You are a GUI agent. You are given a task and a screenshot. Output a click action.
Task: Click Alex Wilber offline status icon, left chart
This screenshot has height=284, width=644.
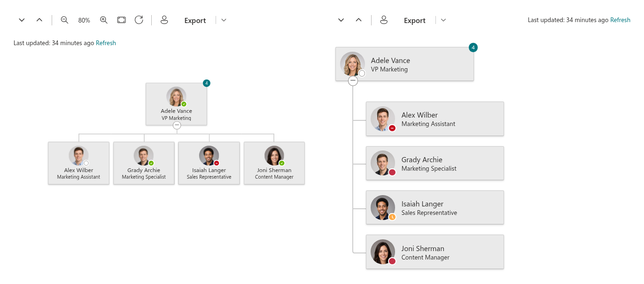86,163
